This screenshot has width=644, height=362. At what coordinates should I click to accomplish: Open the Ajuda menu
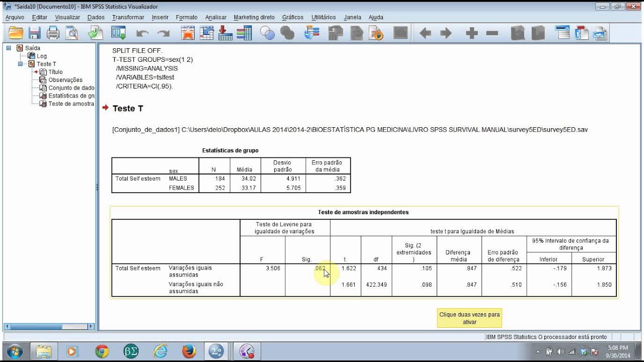click(376, 17)
